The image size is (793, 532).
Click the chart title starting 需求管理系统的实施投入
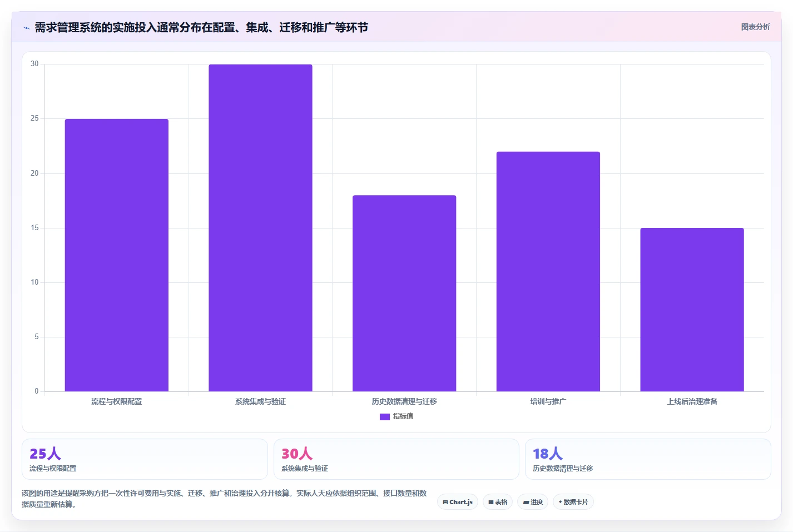pos(201,28)
